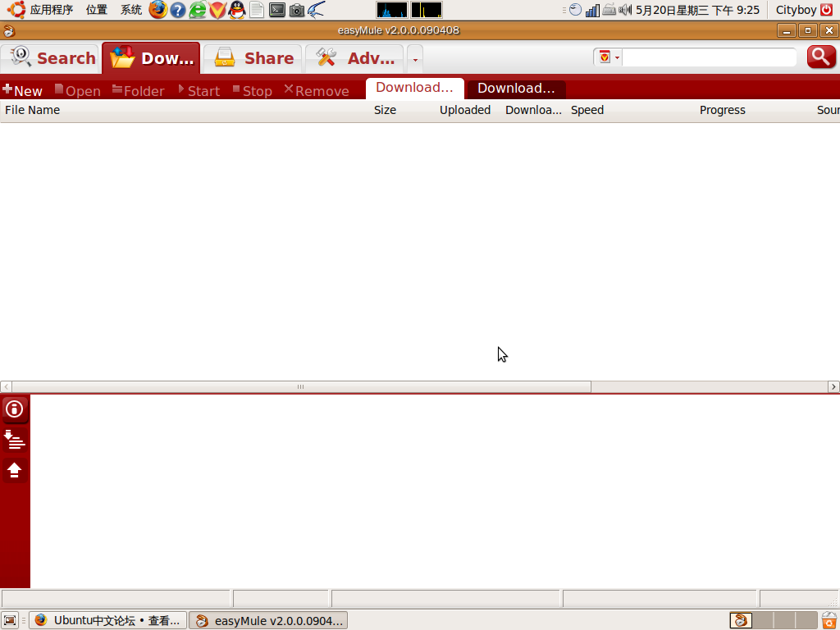Click the Stop download button
The image size is (840, 630).
[x=253, y=90]
